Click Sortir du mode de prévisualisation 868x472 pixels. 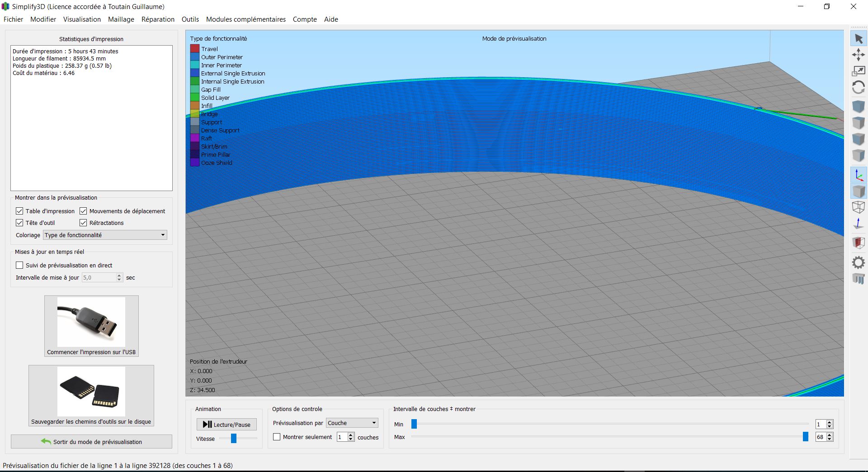coord(91,442)
